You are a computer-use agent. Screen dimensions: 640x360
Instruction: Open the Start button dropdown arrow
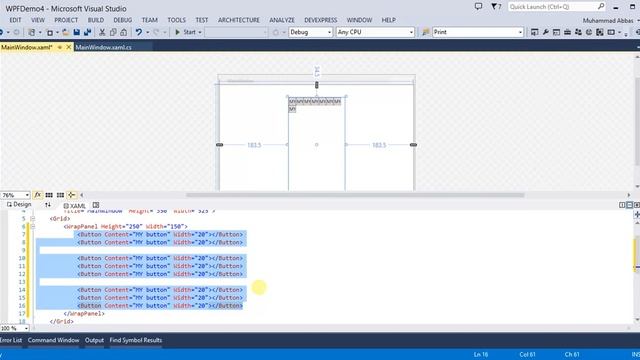coord(200,32)
